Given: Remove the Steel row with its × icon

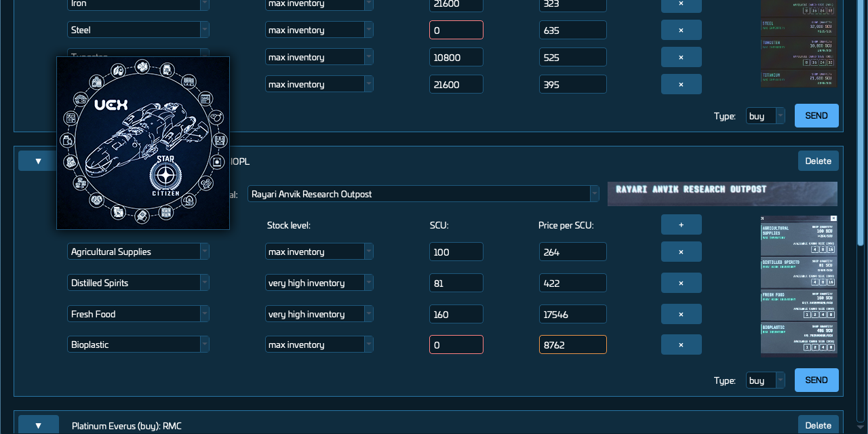Looking at the screenshot, I should click(x=681, y=29).
